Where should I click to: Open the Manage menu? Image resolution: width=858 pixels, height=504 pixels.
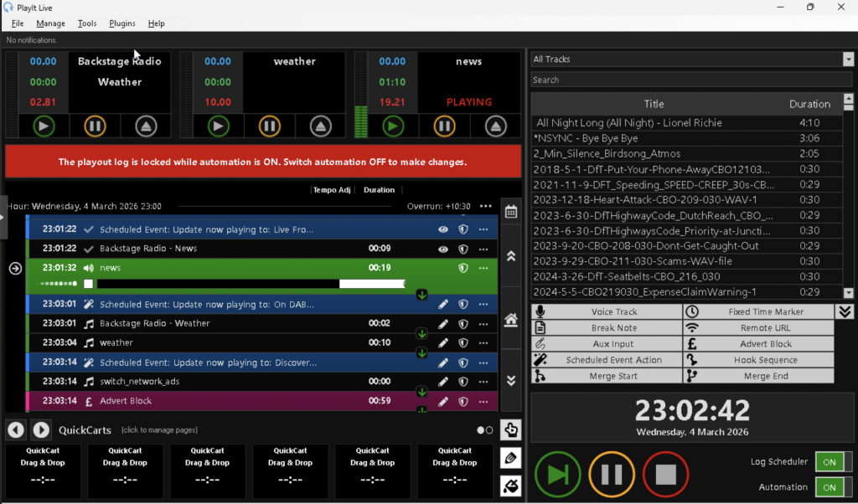pyautogui.click(x=50, y=23)
